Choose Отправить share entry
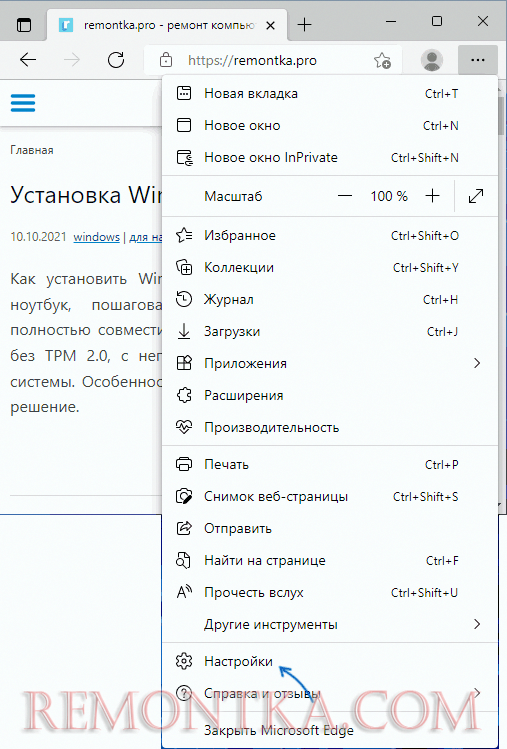The height and width of the screenshot is (749, 507). coord(330,529)
